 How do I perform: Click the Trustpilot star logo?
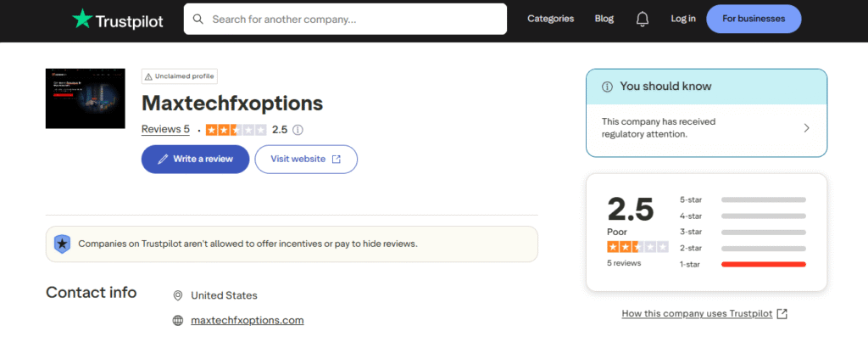click(83, 19)
